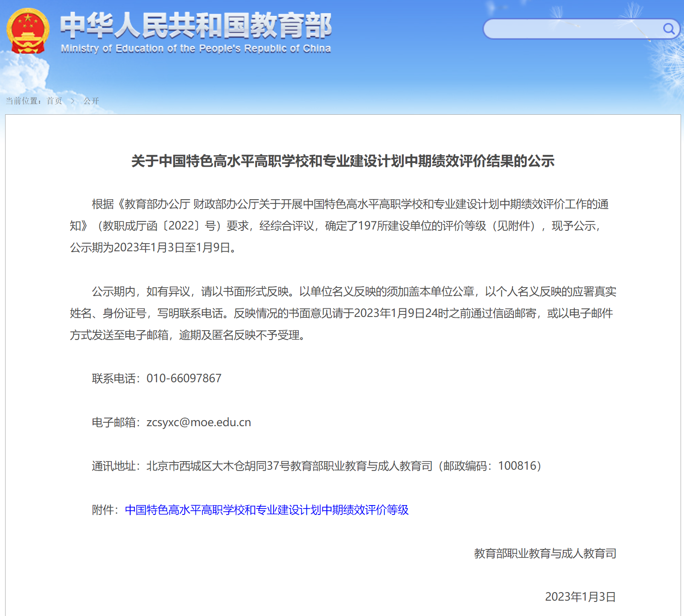Click the publication date at bottom right

click(x=580, y=597)
